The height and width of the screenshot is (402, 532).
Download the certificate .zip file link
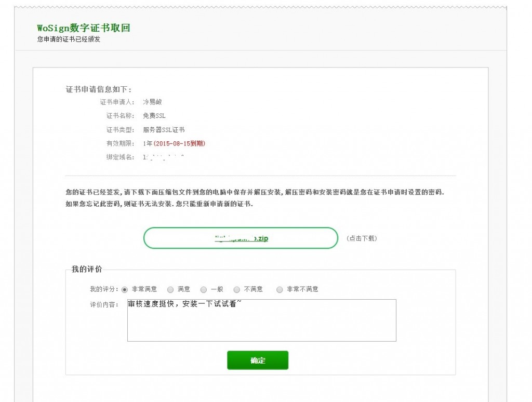[x=241, y=238]
